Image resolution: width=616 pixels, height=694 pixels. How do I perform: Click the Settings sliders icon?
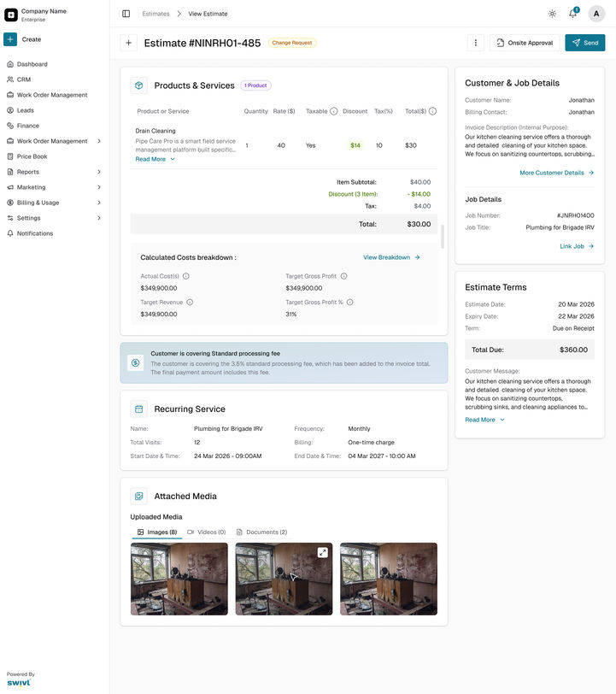(x=10, y=218)
